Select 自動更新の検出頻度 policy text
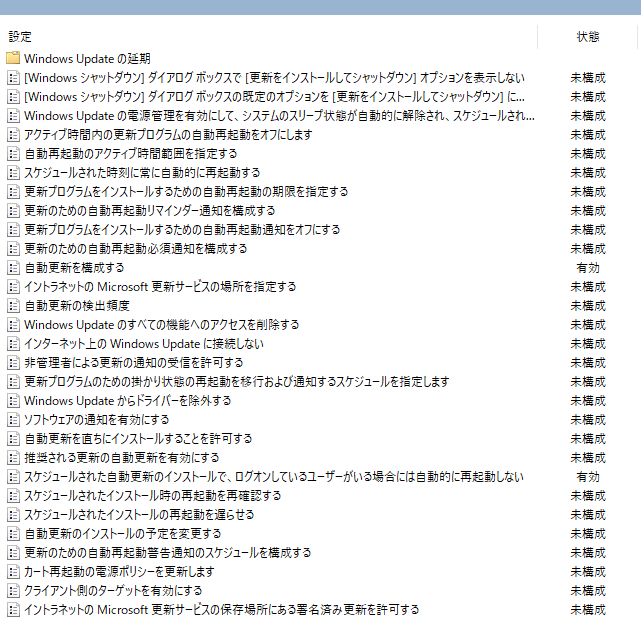This screenshot has height=622, width=641. 77,306
